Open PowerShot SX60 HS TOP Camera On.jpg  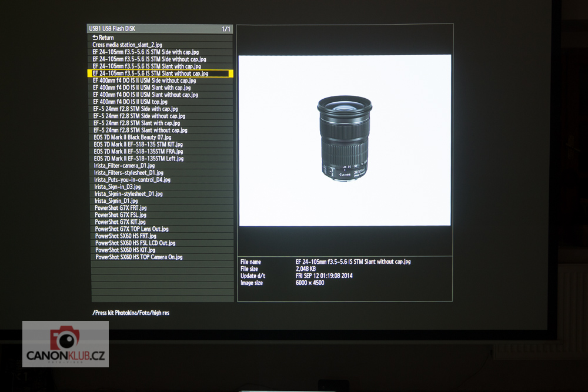139,257
